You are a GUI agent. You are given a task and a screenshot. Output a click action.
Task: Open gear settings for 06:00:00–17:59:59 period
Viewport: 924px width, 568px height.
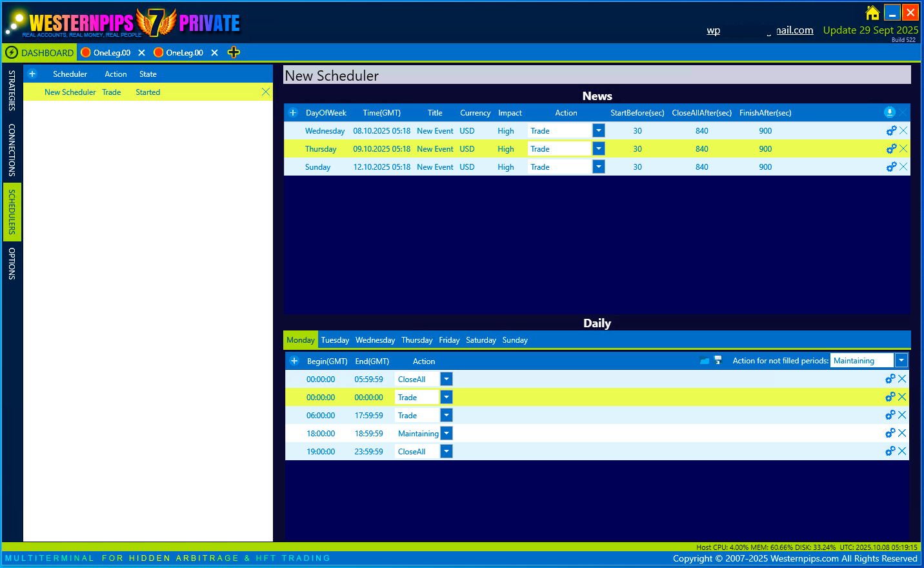coord(890,415)
